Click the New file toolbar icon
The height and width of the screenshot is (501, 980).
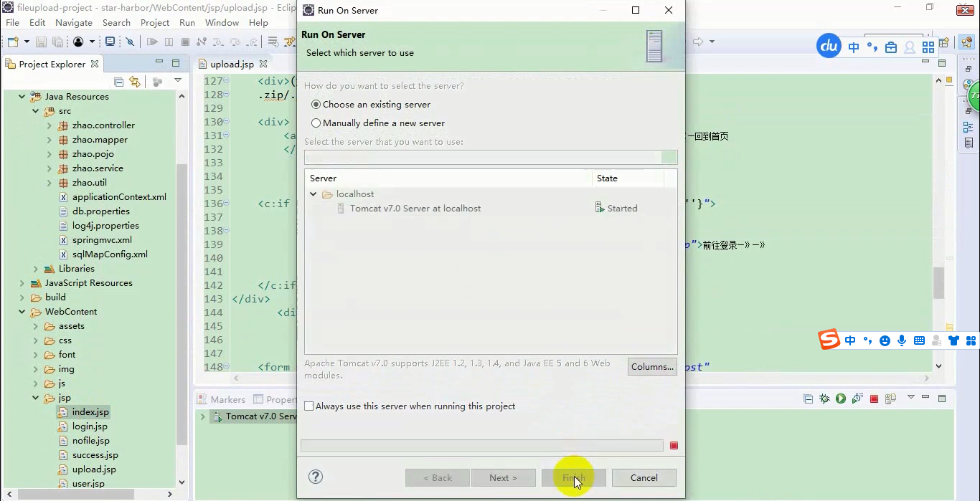(13, 42)
